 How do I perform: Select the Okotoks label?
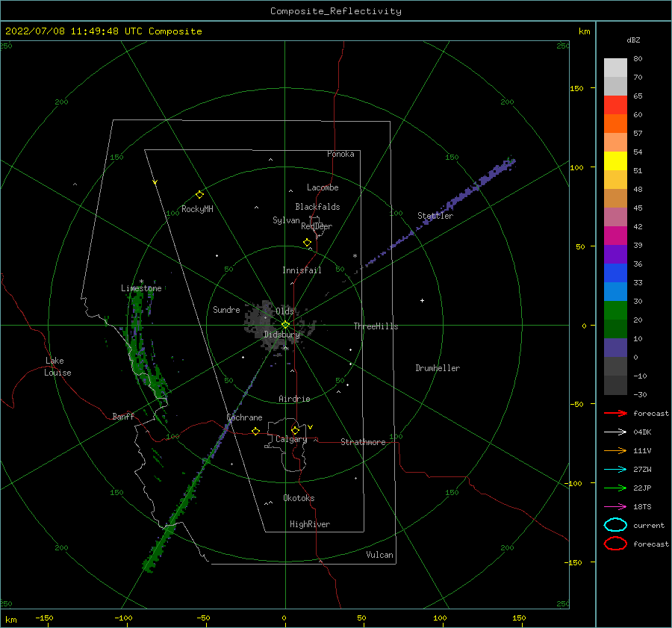point(299,499)
